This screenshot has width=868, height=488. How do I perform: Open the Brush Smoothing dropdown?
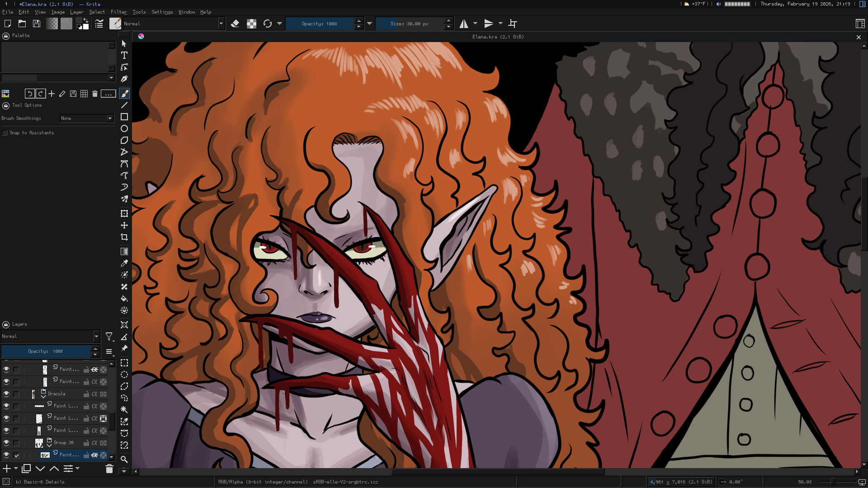coord(87,118)
